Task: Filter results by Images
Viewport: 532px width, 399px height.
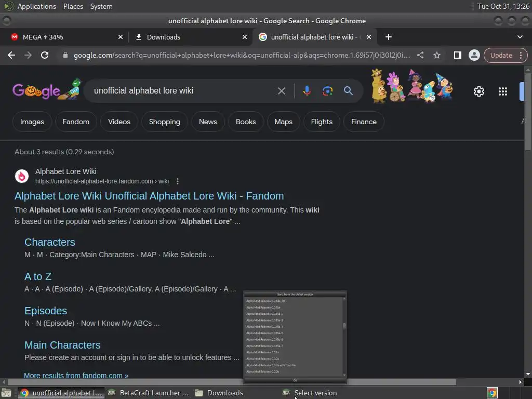Action: point(32,122)
